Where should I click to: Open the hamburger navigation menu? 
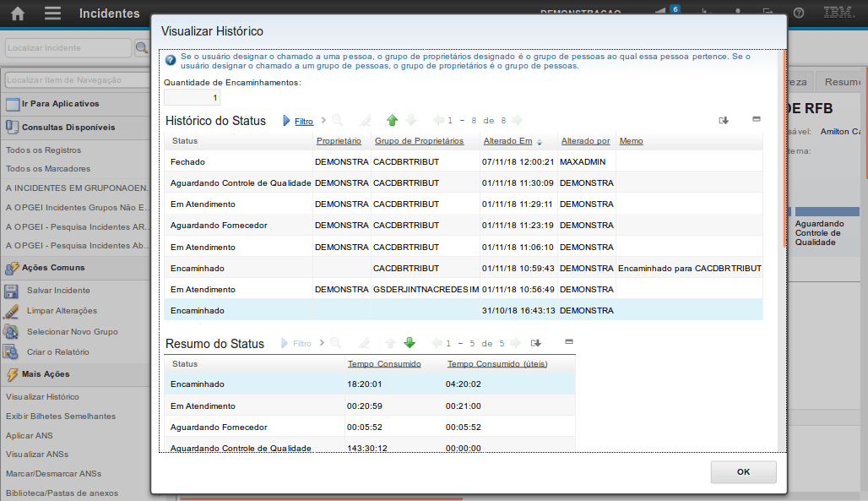click(x=52, y=13)
